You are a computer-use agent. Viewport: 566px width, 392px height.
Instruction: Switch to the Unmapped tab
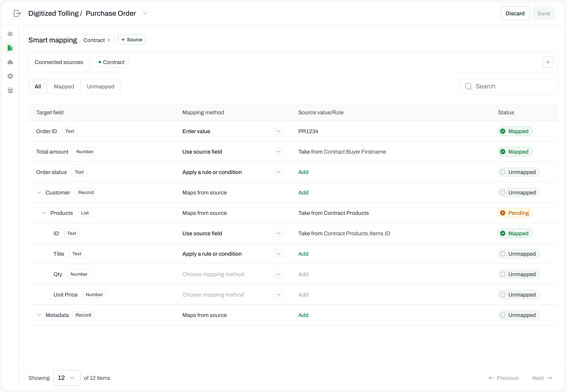(x=100, y=86)
